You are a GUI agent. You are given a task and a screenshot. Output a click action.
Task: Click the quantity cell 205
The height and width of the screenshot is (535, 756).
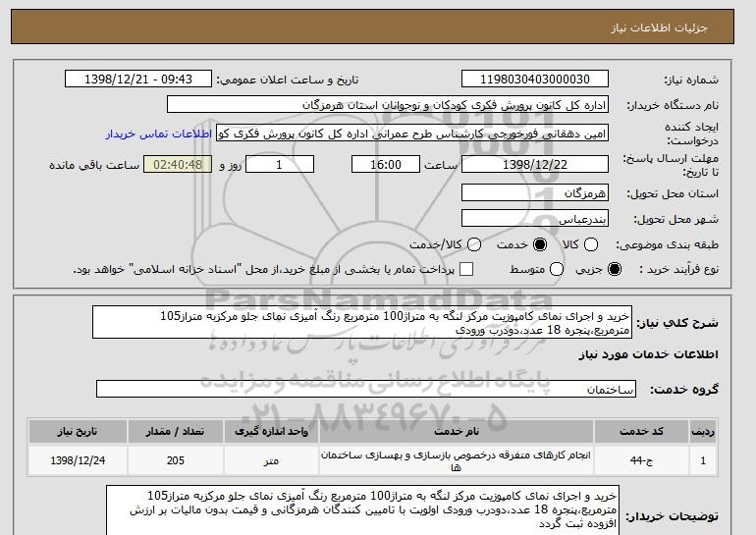coord(176,460)
